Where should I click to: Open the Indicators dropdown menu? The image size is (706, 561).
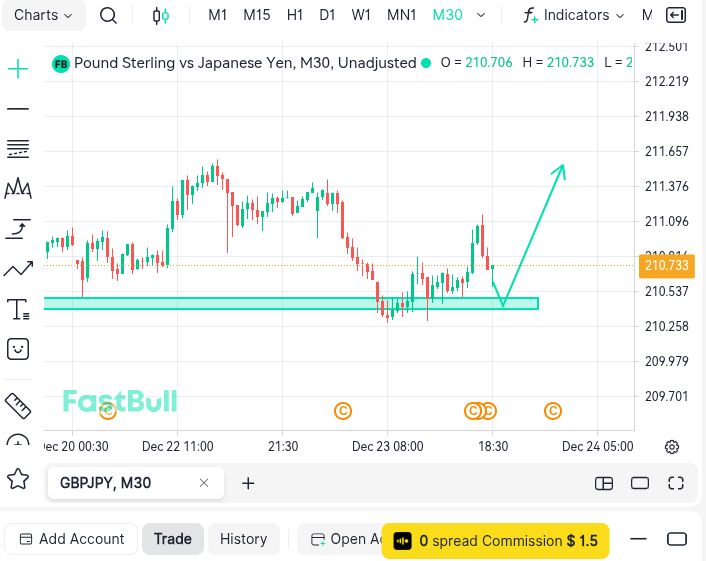point(575,15)
